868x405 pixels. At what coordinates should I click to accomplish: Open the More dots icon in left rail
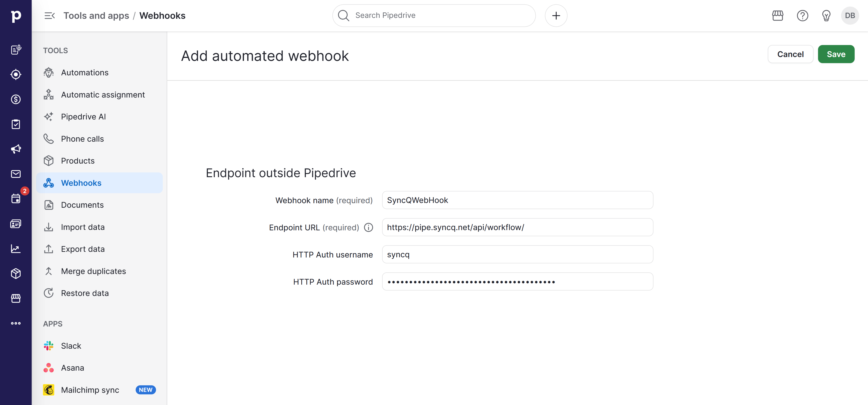[x=16, y=323]
